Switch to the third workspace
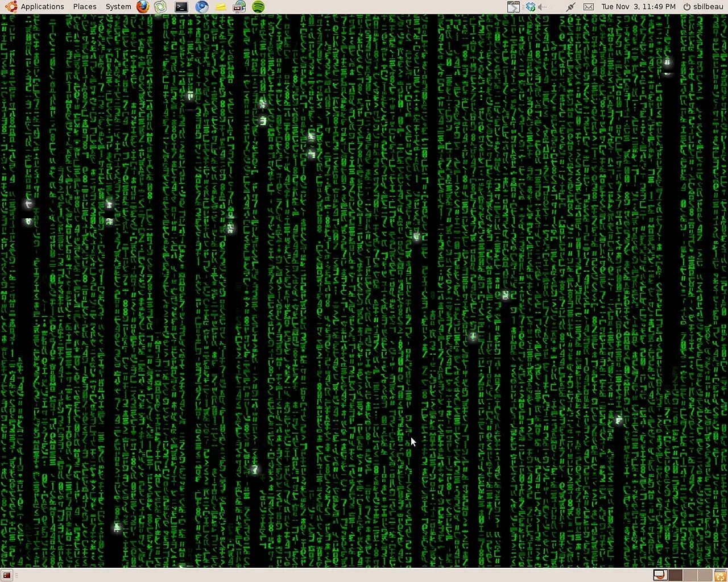The width and height of the screenshot is (728, 582). coord(689,575)
